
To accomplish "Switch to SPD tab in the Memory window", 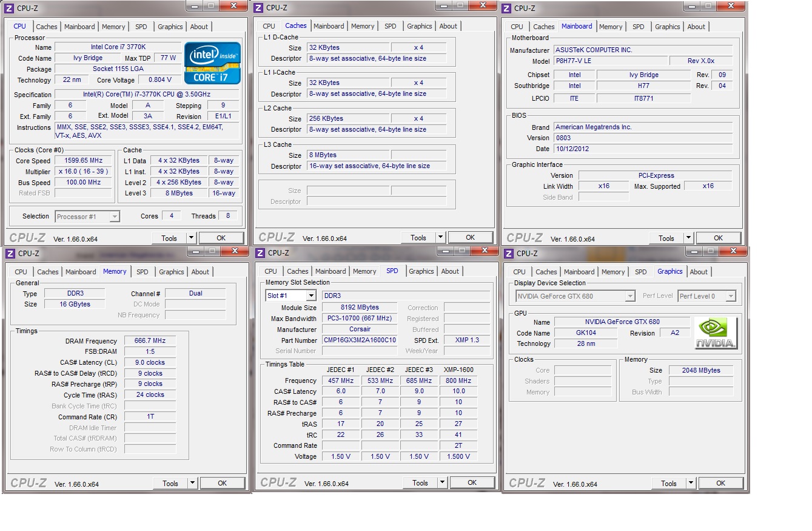I will [143, 272].
